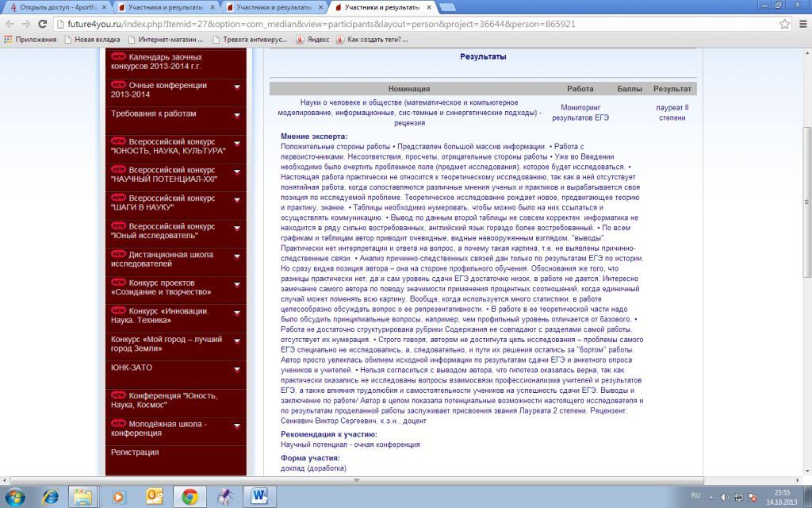This screenshot has width=812, height=508.
Task: Open the Регистрация link in the sidebar
Action: point(135,452)
